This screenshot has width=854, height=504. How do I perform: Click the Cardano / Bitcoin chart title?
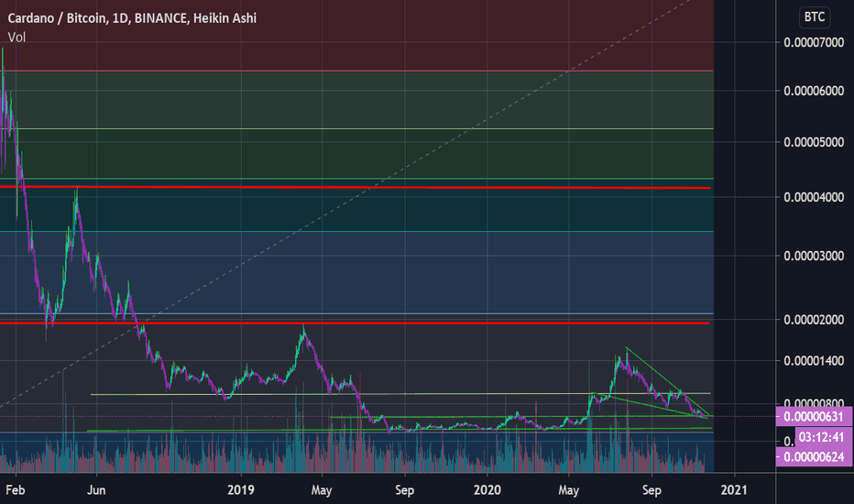132,18
